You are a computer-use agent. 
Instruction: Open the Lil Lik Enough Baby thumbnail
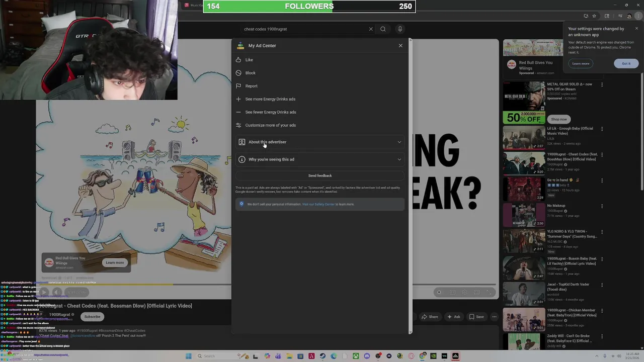(524, 137)
